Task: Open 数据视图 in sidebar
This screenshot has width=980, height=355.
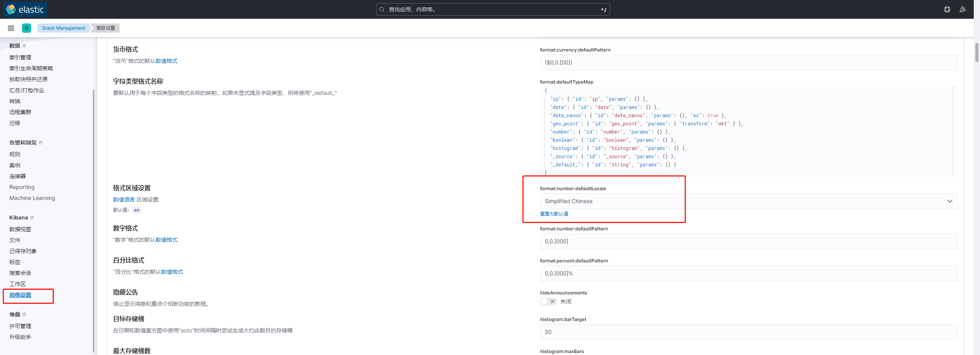Action: 20,229
